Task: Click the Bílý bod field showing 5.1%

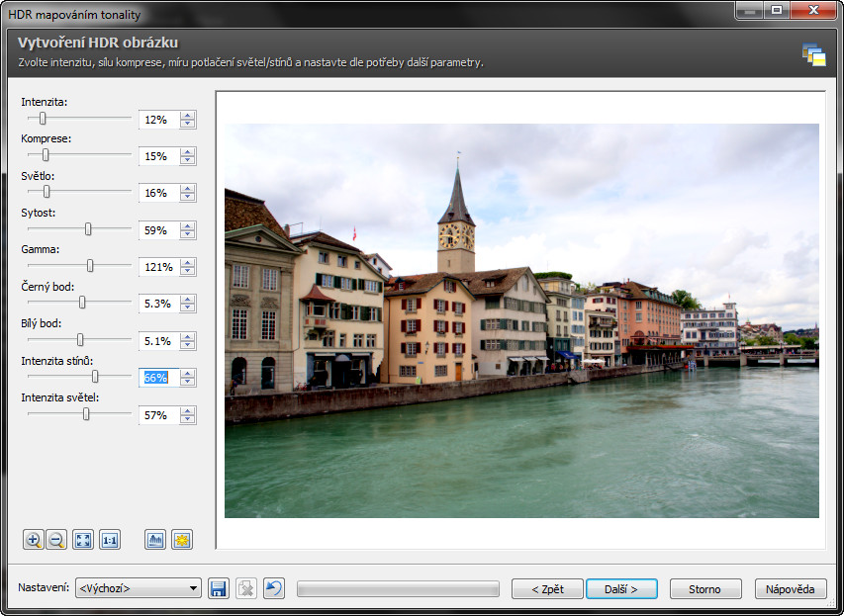Action: pyautogui.click(x=158, y=341)
